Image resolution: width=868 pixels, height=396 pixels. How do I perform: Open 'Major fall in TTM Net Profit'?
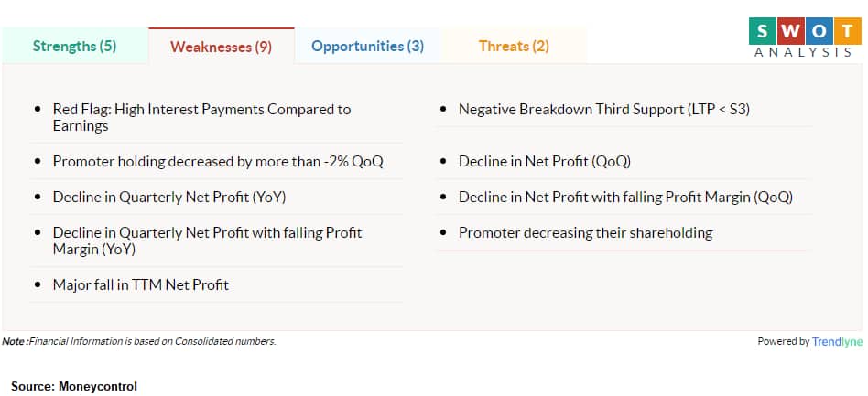pyautogui.click(x=140, y=284)
